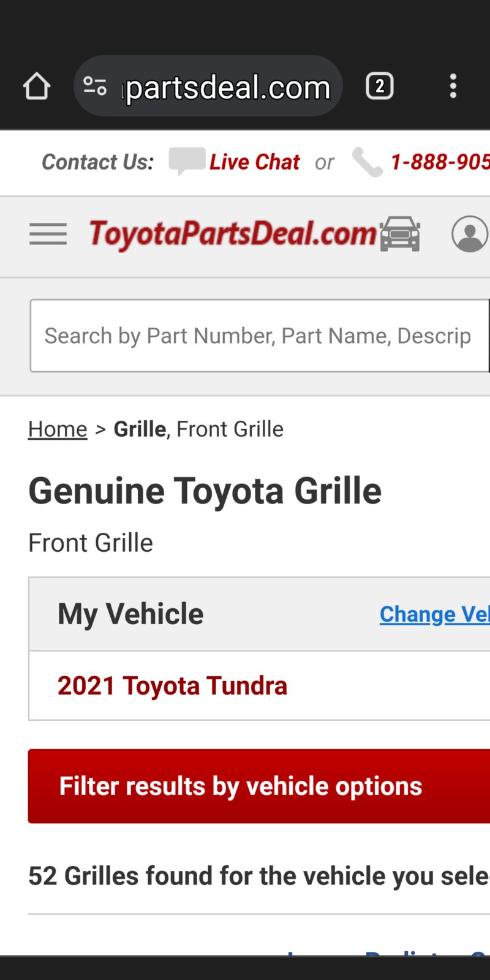
Task: Click the ToyotaPartsDeal.com logo
Action: click(x=233, y=235)
